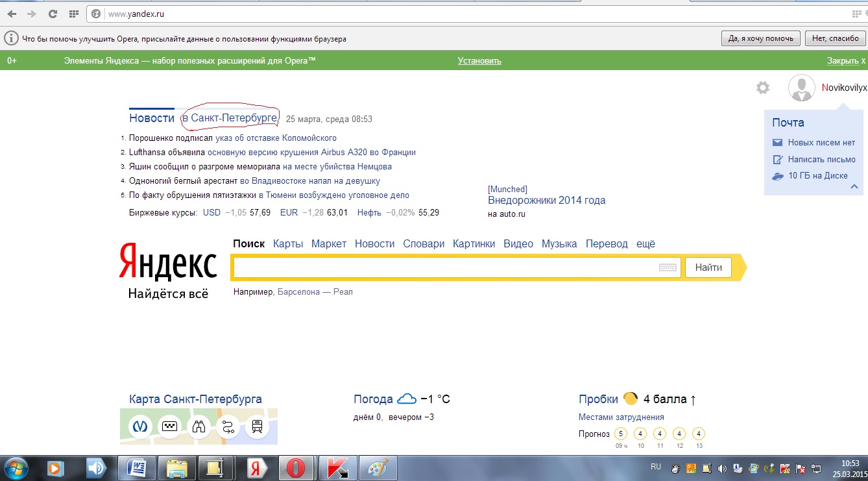Switch to the Карты tab
The height and width of the screenshot is (481, 868).
click(x=288, y=244)
